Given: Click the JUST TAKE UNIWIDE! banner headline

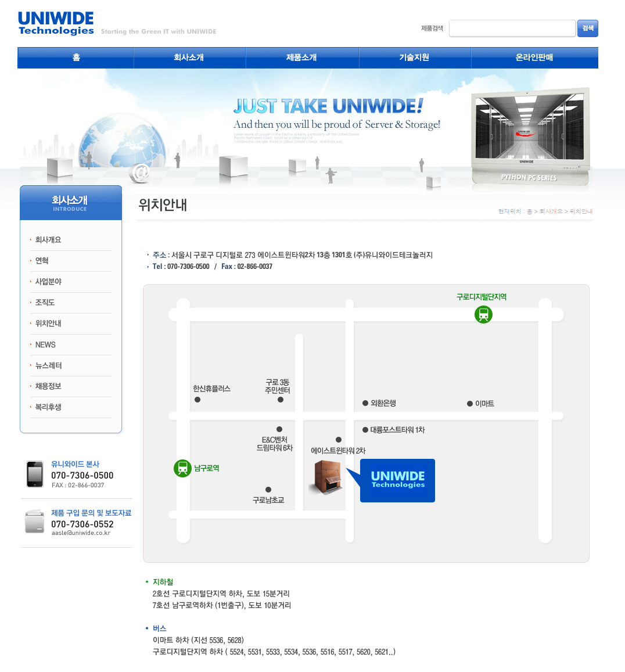Looking at the screenshot, I should pos(328,106).
